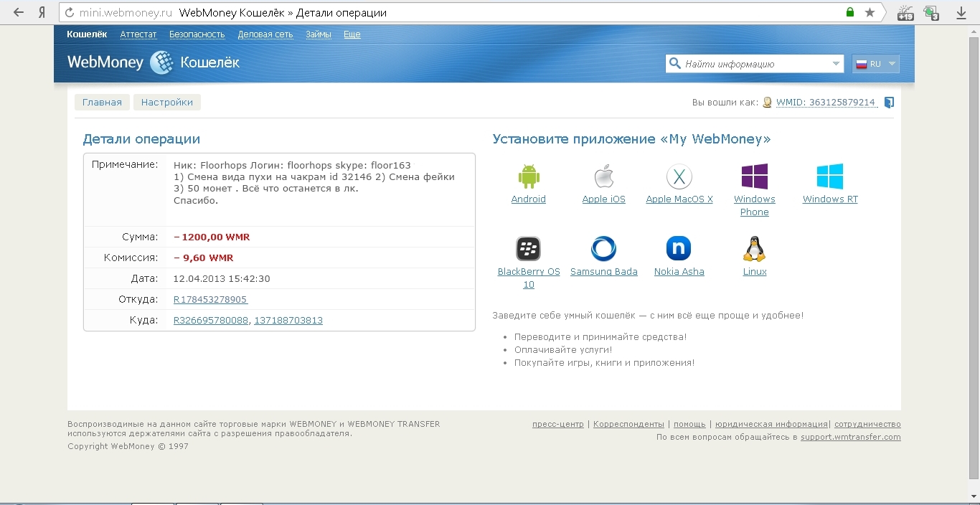Screen dimensions: 980x505
Task: Open the пресс-центр footer link
Action: pos(558,424)
